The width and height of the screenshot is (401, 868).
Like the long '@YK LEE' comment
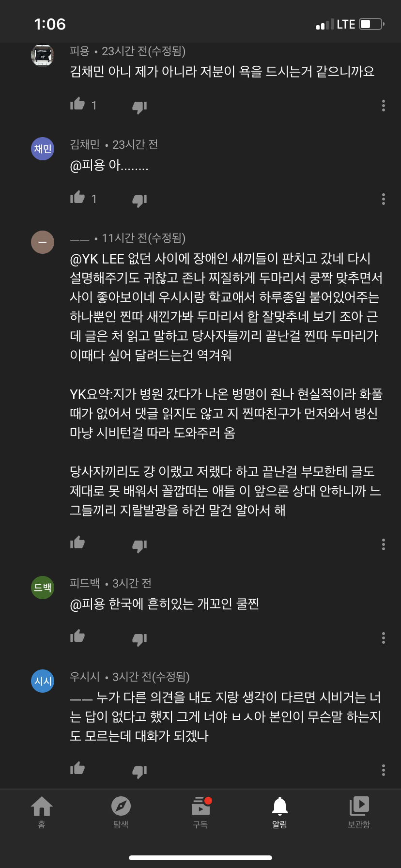(x=77, y=543)
